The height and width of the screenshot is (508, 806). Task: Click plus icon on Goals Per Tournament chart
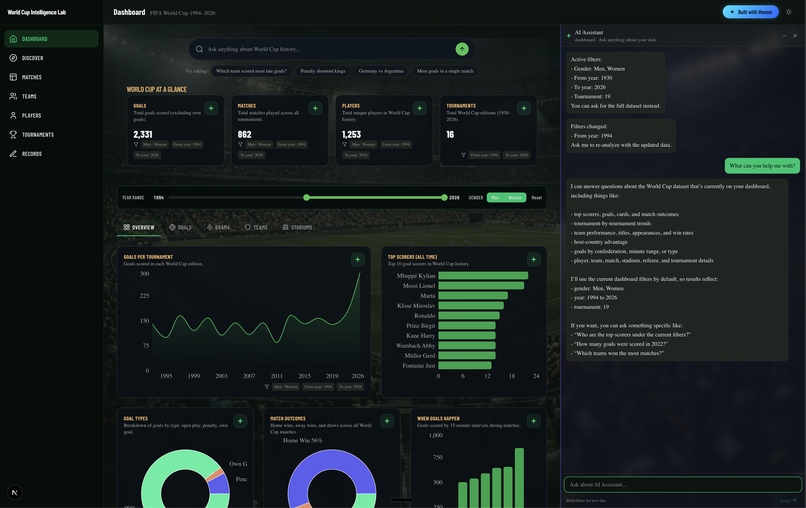coord(358,260)
